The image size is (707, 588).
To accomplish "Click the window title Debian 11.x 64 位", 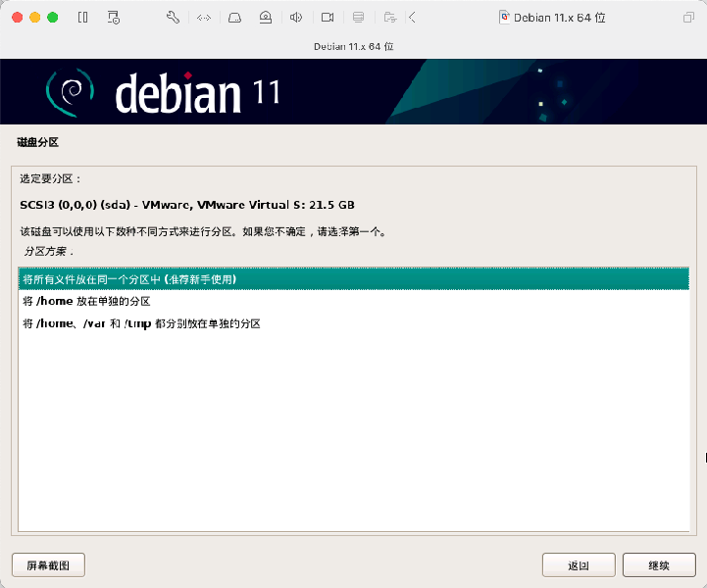I will [x=560, y=18].
